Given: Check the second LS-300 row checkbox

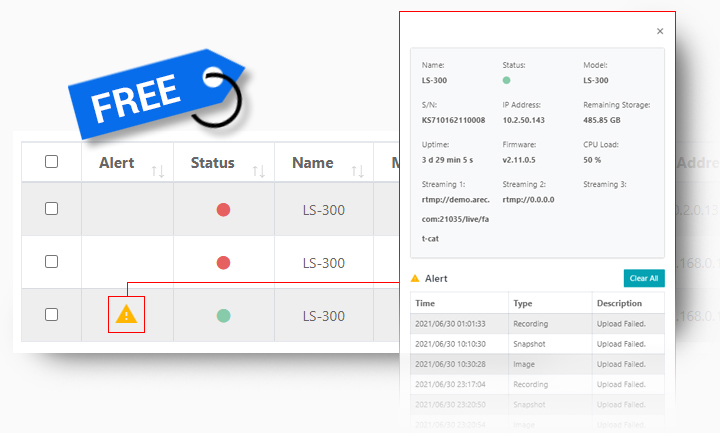Looking at the screenshot, I should (x=52, y=262).
